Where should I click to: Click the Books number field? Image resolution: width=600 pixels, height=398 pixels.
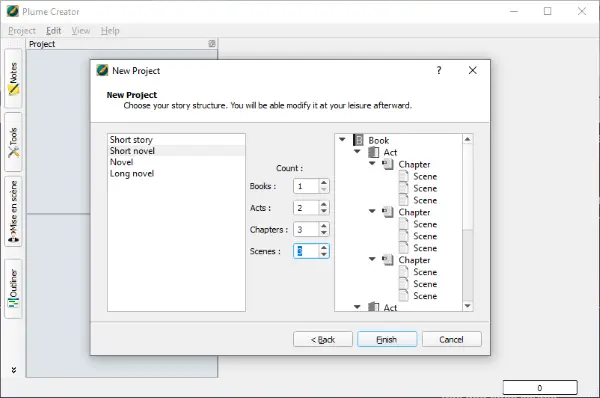tap(306, 186)
